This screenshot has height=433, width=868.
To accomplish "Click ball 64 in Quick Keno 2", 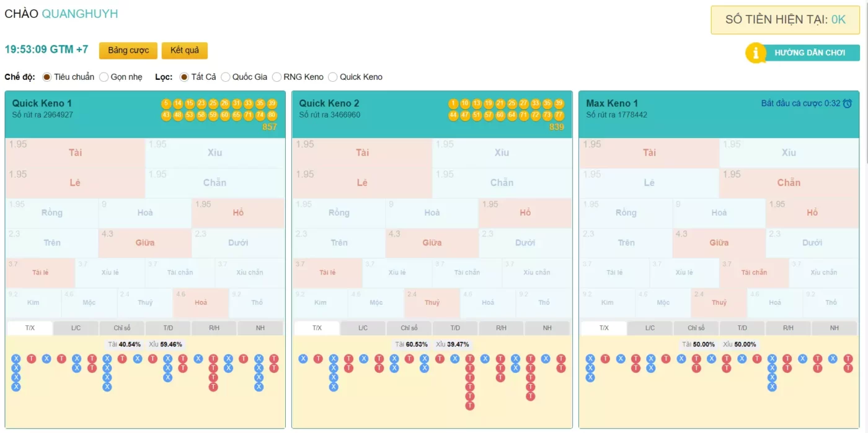I will pyautogui.click(x=512, y=115).
